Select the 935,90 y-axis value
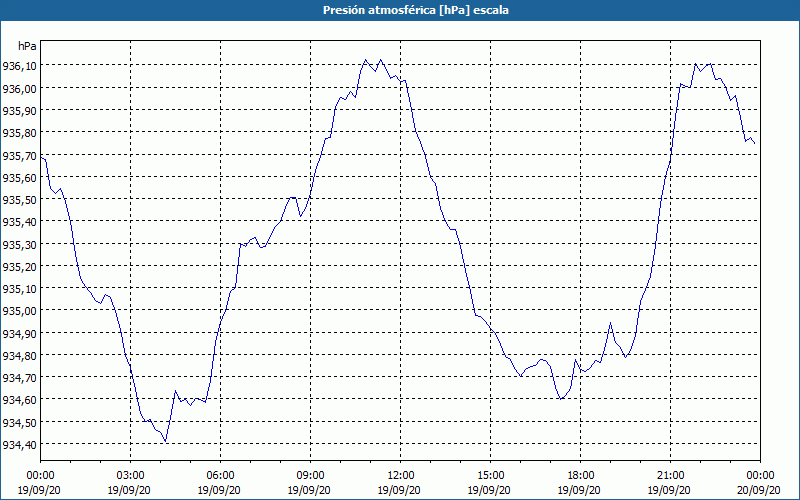 point(19,111)
